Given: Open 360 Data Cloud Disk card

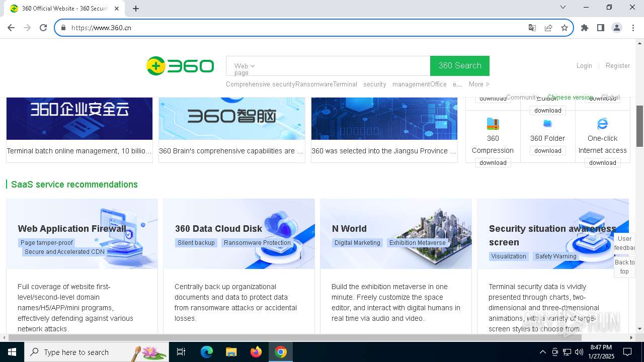Looking at the screenshot, I should pyautogui.click(x=239, y=265).
